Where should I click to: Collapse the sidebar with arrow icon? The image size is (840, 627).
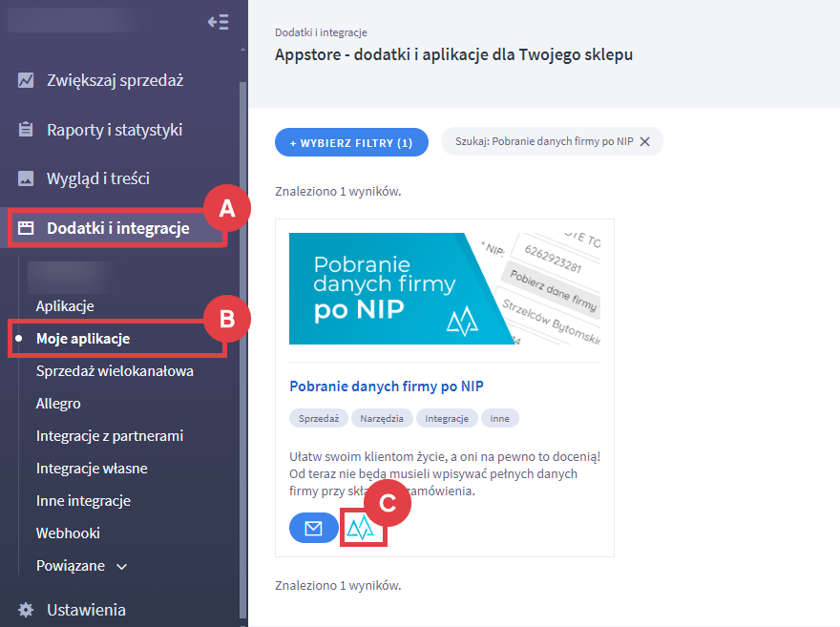[x=218, y=22]
